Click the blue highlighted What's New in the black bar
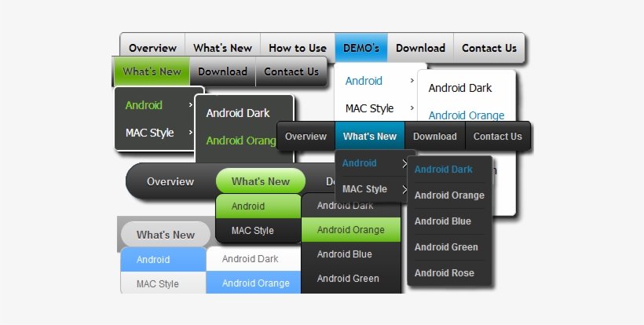This screenshot has height=325, width=644. (x=370, y=137)
